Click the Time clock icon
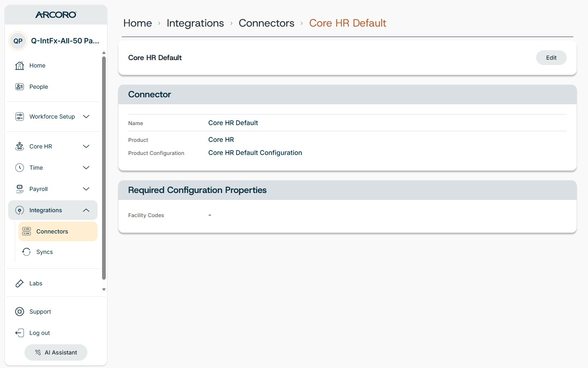588x368 pixels. (x=20, y=168)
